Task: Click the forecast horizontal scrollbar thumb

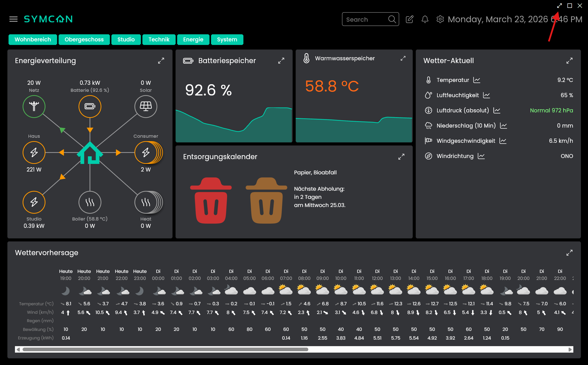Action: coord(165,350)
